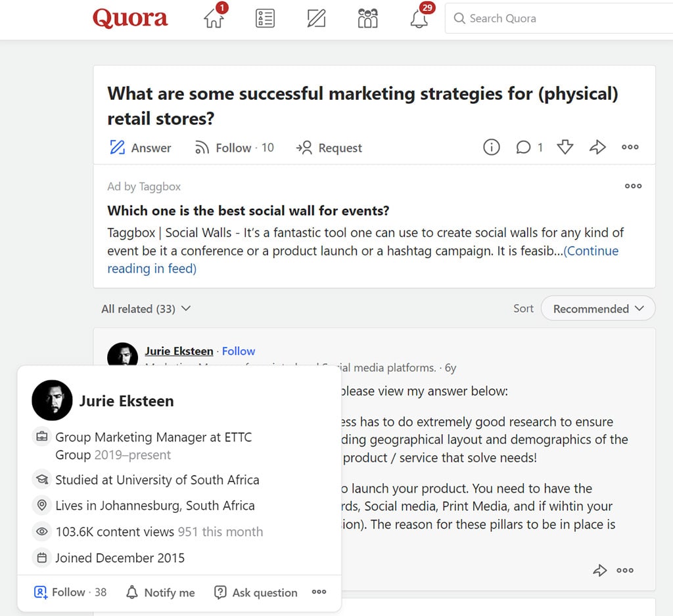Go to the Quora Home feed icon

214,18
